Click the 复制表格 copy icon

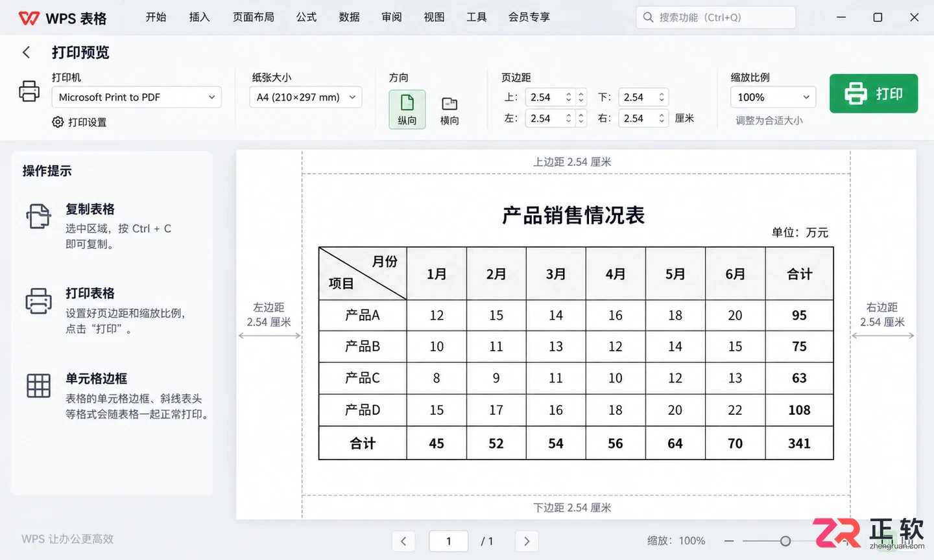pyautogui.click(x=38, y=216)
